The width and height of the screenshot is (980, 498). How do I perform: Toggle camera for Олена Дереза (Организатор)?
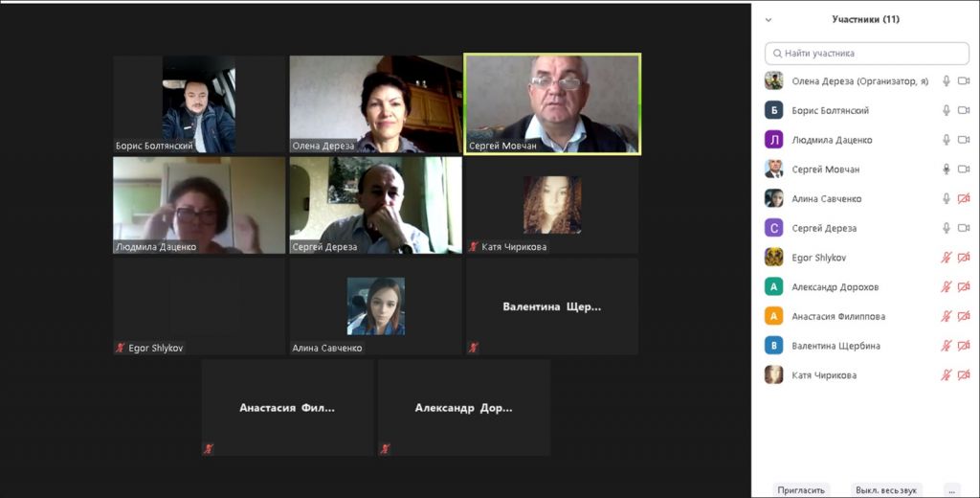964,80
